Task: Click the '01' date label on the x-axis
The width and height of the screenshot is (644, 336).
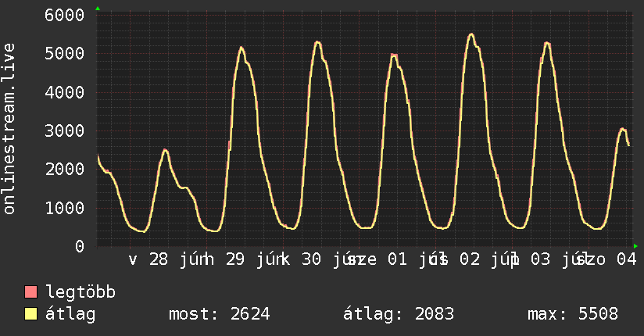Action: pyautogui.click(x=397, y=259)
